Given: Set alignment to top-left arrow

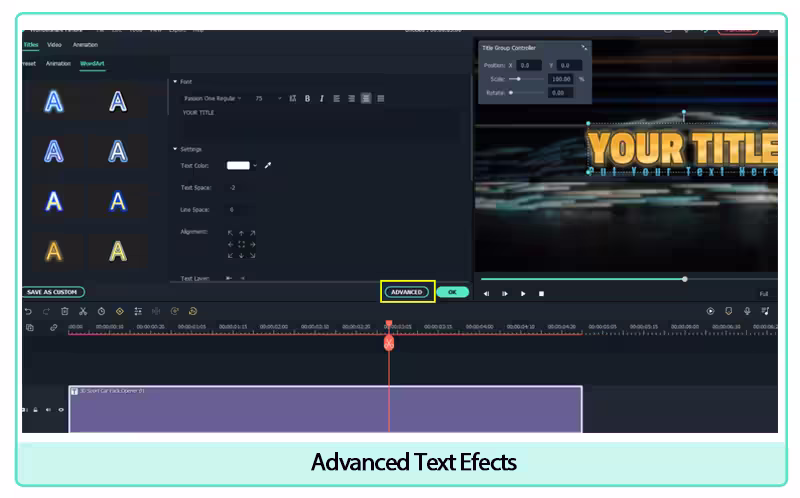Looking at the screenshot, I should click(231, 233).
